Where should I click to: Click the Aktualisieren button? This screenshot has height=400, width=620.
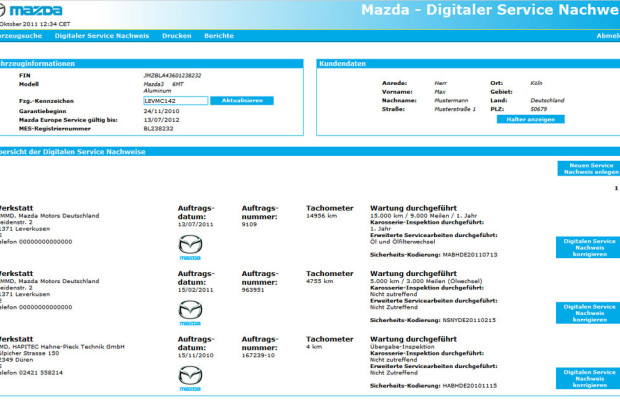[x=242, y=101]
